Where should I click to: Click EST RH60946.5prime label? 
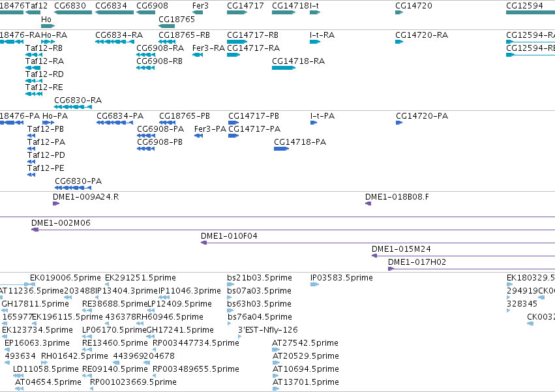coord(170,317)
